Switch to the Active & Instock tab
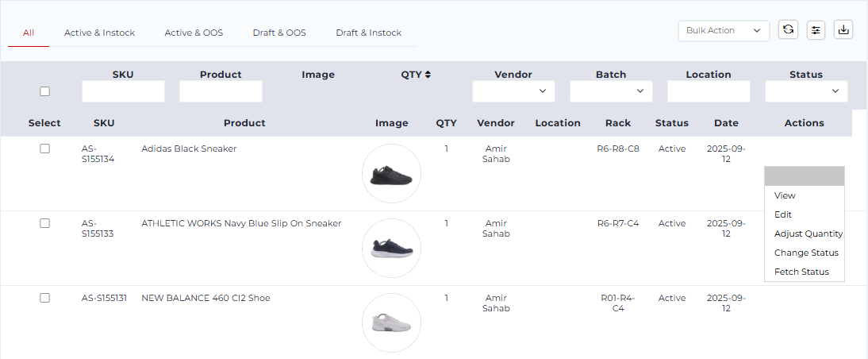The image size is (868, 359). pos(99,33)
